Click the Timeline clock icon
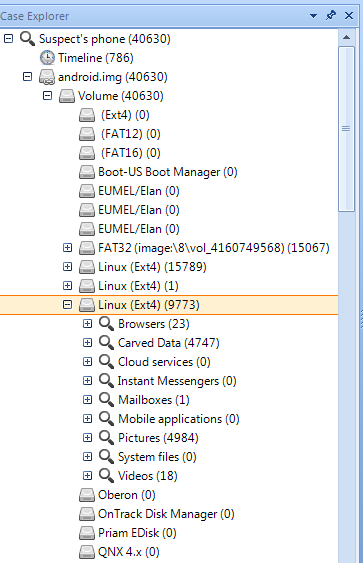 [x=47, y=58]
